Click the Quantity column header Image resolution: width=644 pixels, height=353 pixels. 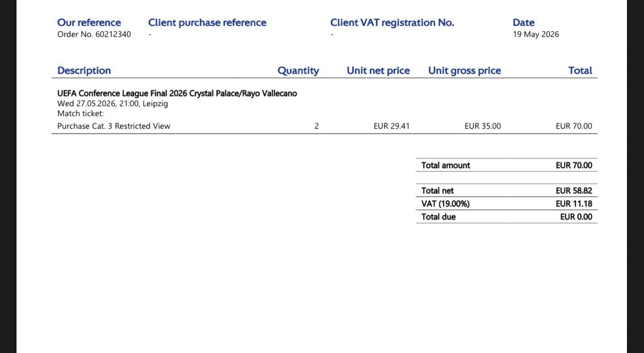298,70
